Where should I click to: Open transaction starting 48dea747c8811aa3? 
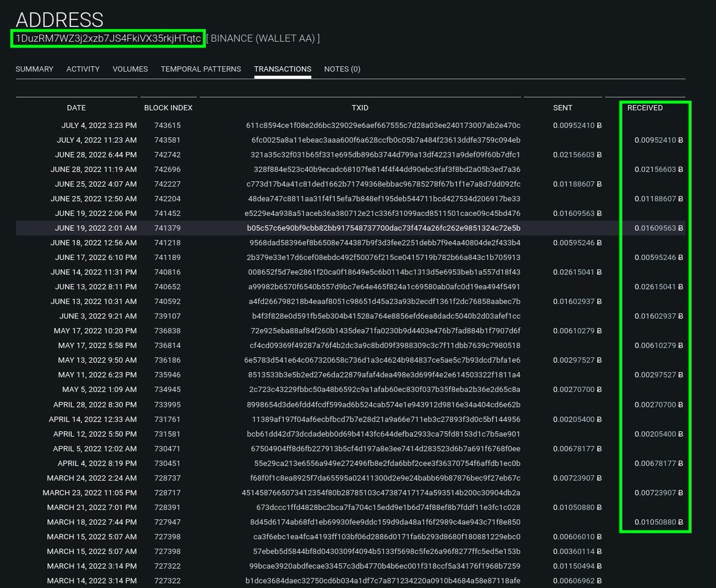[x=384, y=199]
